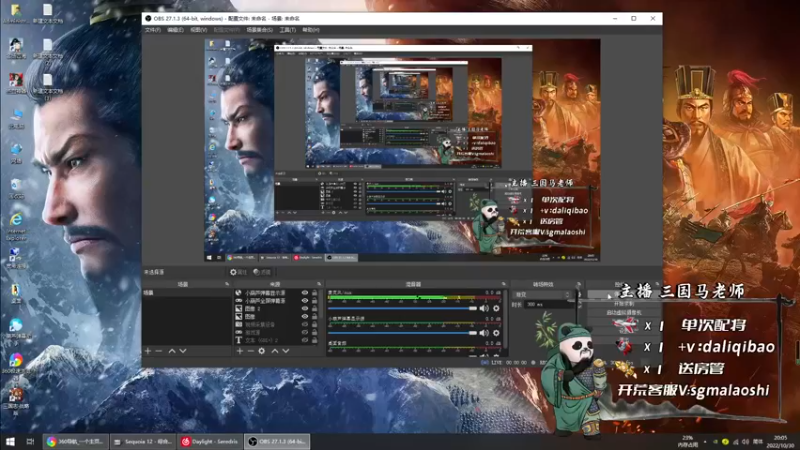Remove source with minus icon in Sources panel
The image size is (800, 450).
(x=251, y=351)
